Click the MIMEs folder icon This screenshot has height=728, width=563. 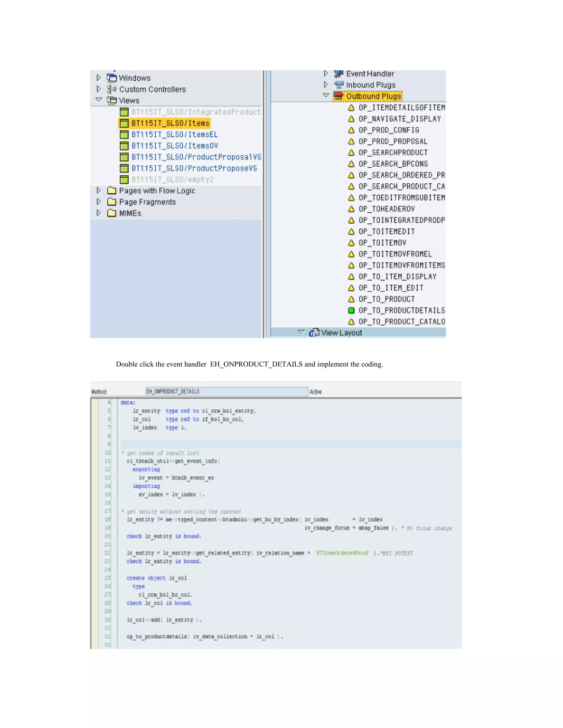pyautogui.click(x=112, y=213)
